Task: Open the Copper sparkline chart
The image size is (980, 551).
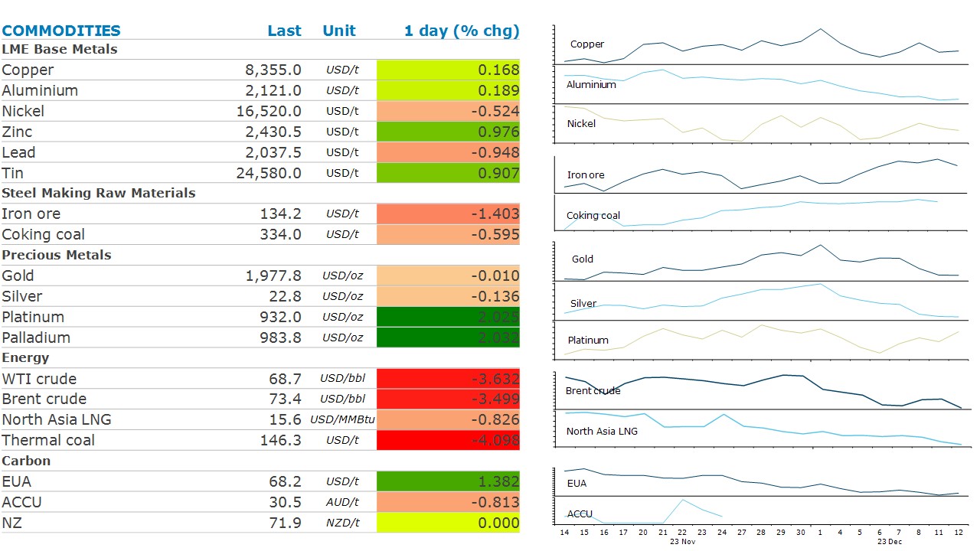Action: (761, 46)
